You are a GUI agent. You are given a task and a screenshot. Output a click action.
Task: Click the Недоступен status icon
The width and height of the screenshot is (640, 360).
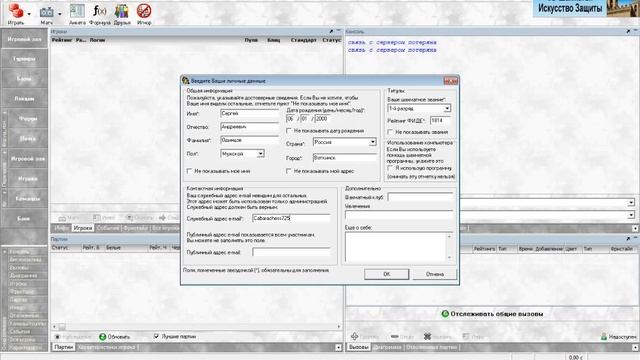coord(604,337)
